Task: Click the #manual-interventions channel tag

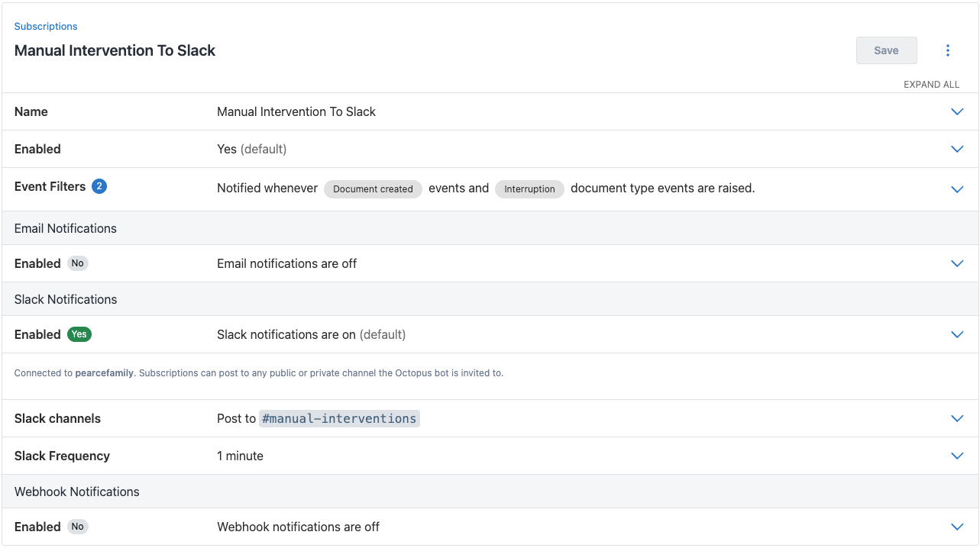Action: [339, 418]
